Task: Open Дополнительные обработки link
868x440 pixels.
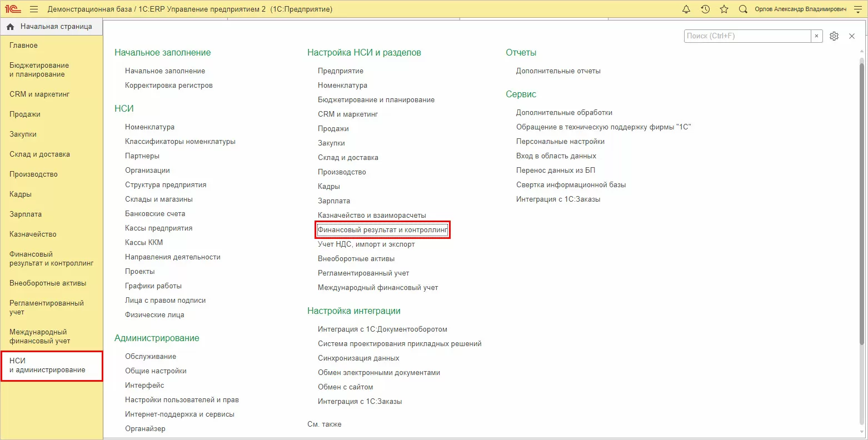Action: (565, 113)
